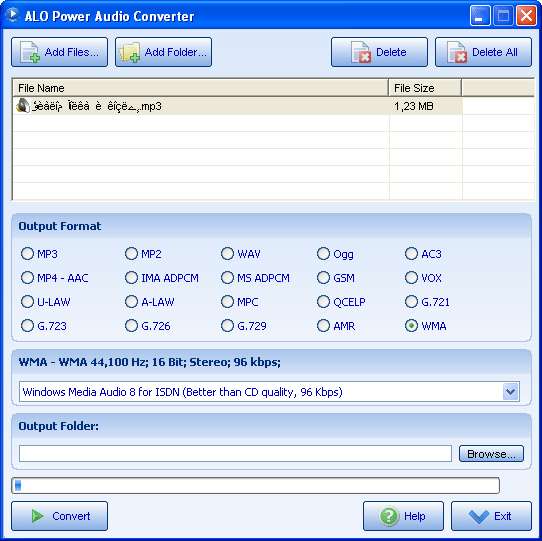Screen dimensions: 542x541
Task: Open the Add Folder dialog
Action: pyautogui.click(x=163, y=52)
